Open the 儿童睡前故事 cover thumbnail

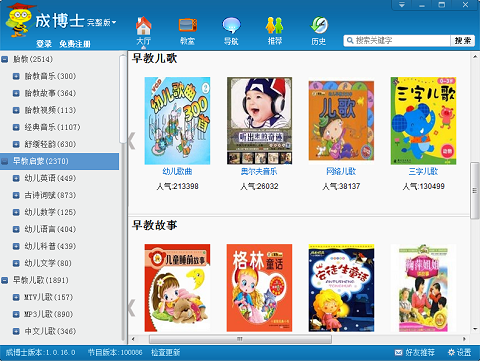177,288
